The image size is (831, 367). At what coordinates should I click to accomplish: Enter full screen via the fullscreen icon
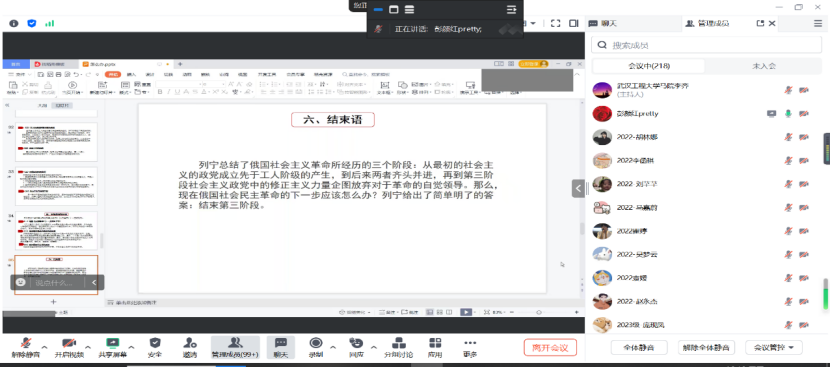(x=555, y=23)
